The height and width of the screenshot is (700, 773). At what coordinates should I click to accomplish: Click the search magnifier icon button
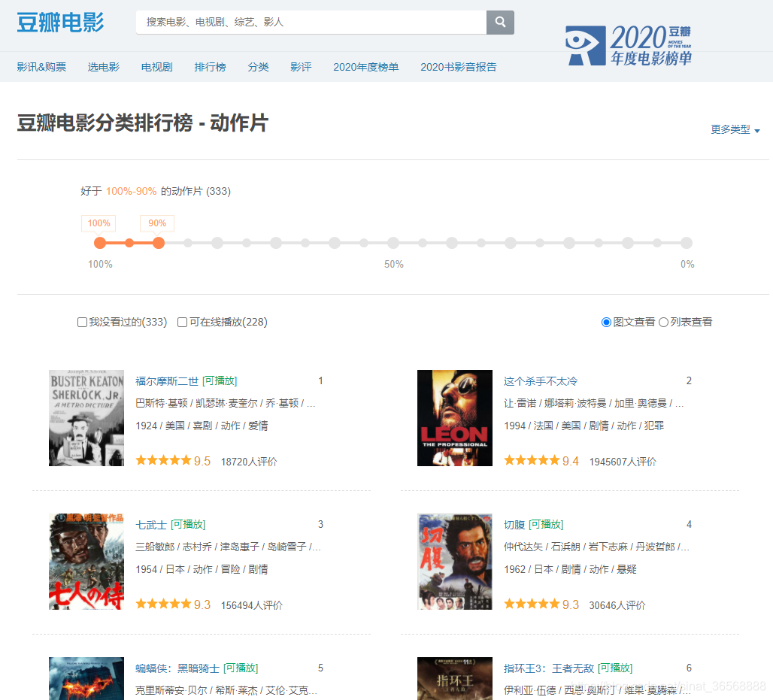[500, 23]
